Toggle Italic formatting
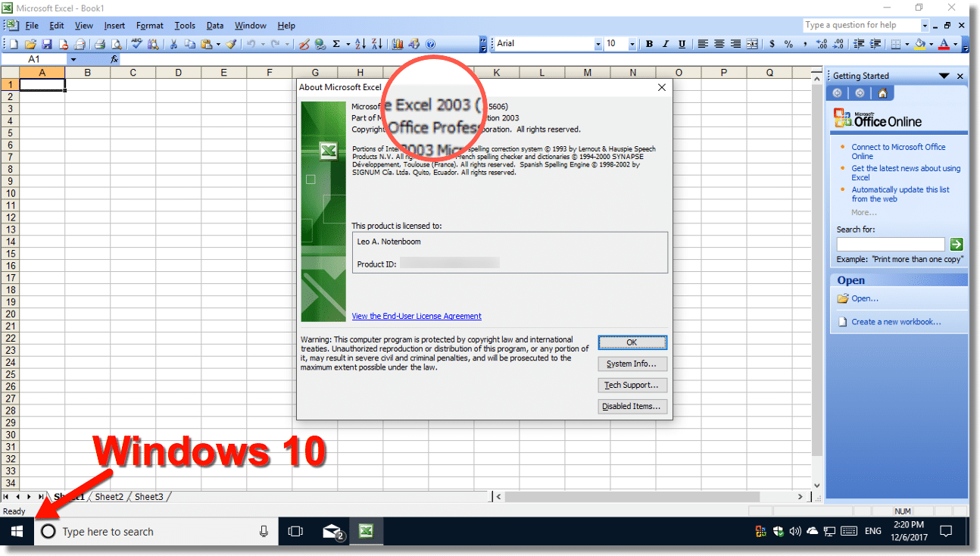Screen dimensions: 980x556 click(666, 44)
